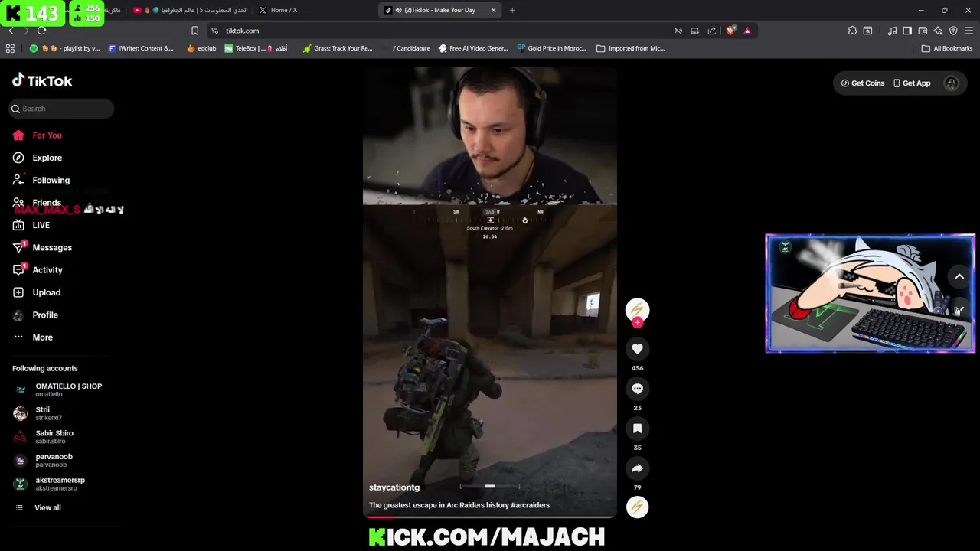Open All Bookmarks folder
This screenshot has height=551, width=980.
coord(947,48)
